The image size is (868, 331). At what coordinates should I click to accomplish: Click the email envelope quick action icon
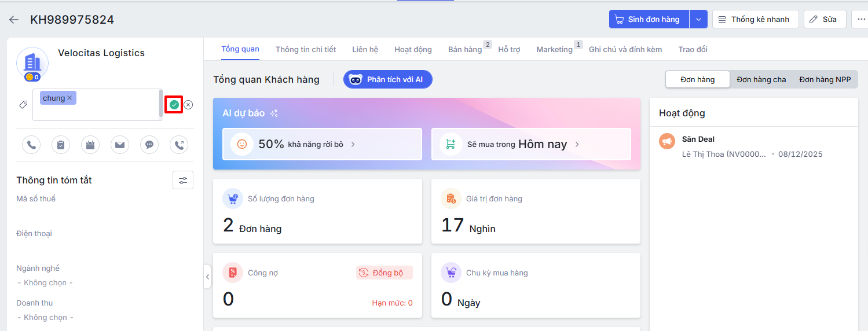(120, 145)
